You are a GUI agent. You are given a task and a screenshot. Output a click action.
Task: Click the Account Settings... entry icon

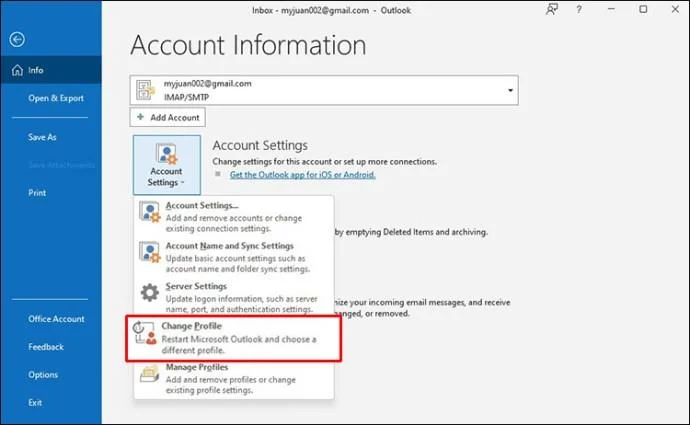pos(150,212)
